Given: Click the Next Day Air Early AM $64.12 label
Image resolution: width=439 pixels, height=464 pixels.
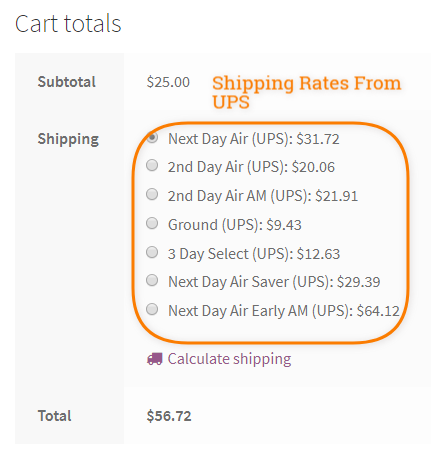Looking at the screenshot, I should [x=284, y=311].
